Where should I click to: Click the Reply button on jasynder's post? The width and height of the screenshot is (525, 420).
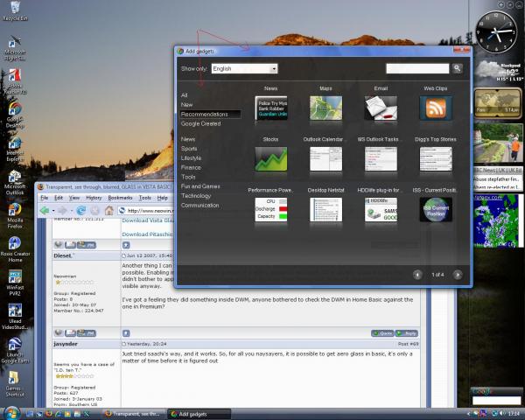click(407, 333)
